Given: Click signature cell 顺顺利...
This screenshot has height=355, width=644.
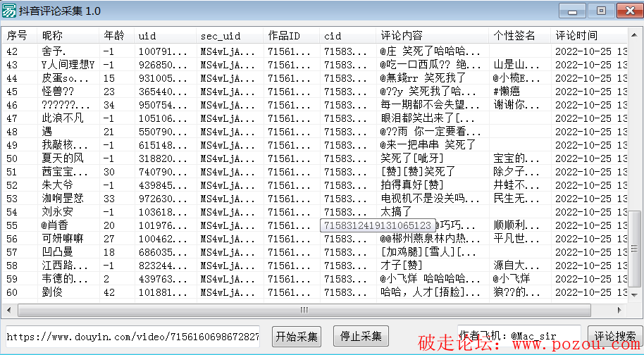Looking at the screenshot, I should tap(516, 225).
